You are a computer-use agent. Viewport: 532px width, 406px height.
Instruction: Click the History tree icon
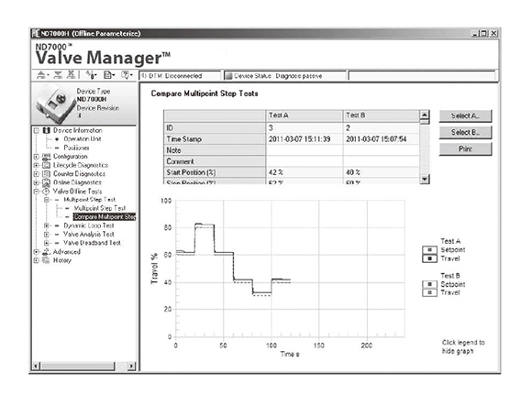coord(46,260)
